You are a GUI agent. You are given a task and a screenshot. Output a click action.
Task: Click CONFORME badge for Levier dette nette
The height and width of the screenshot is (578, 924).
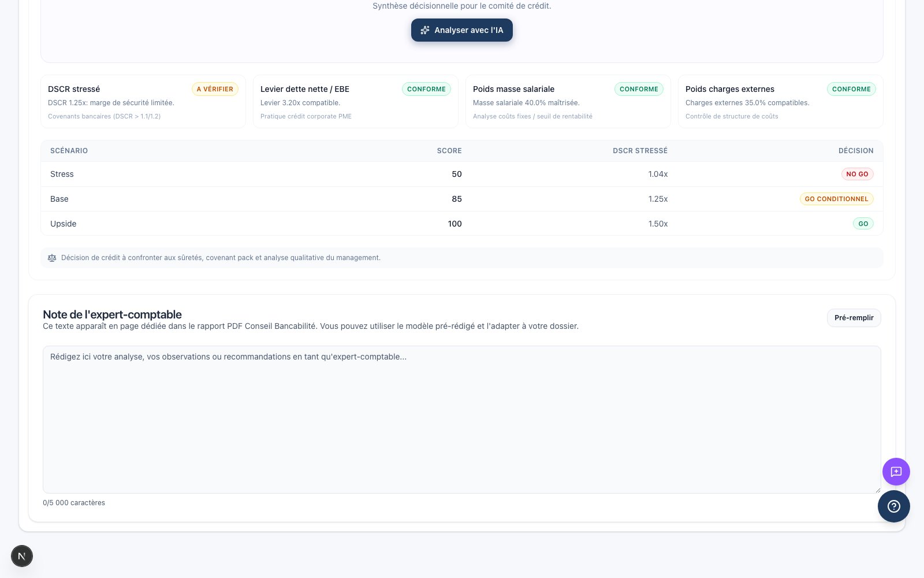426,89
